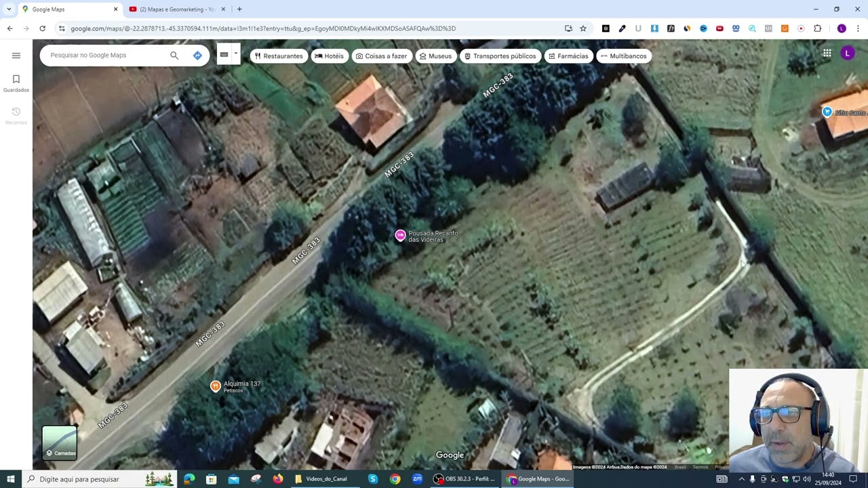The image size is (868, 488).
Task: Open the notification center
Action: coord(854,479)
